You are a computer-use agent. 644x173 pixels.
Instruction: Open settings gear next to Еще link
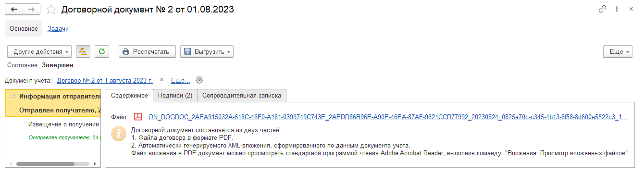[200, 80]
